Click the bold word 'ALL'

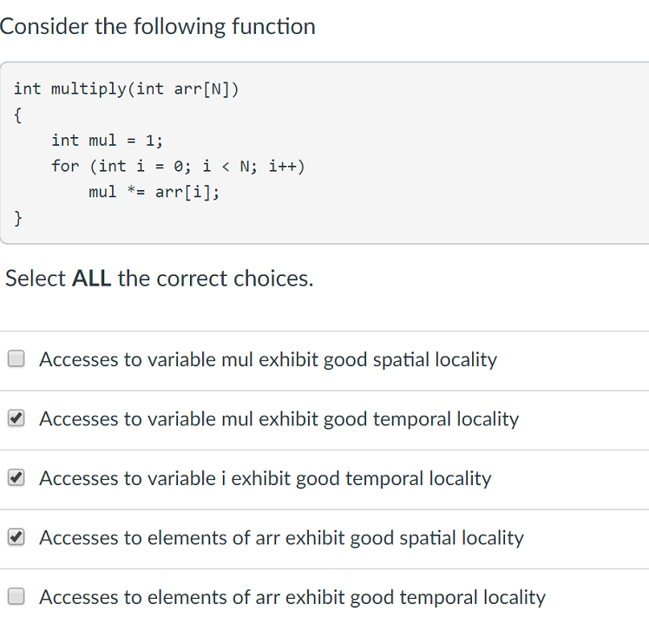pyautogui.click(x=91, y=279)
